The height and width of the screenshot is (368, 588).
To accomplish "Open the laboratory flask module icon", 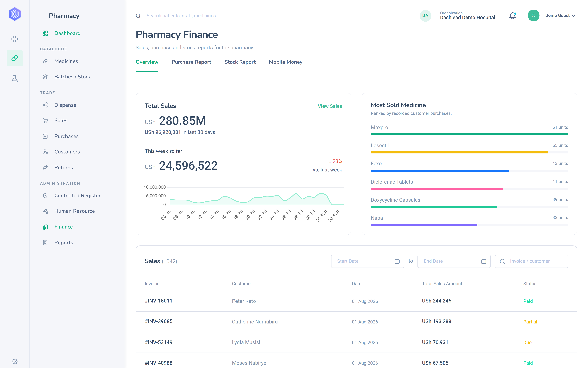I will (x=15, y=79).
